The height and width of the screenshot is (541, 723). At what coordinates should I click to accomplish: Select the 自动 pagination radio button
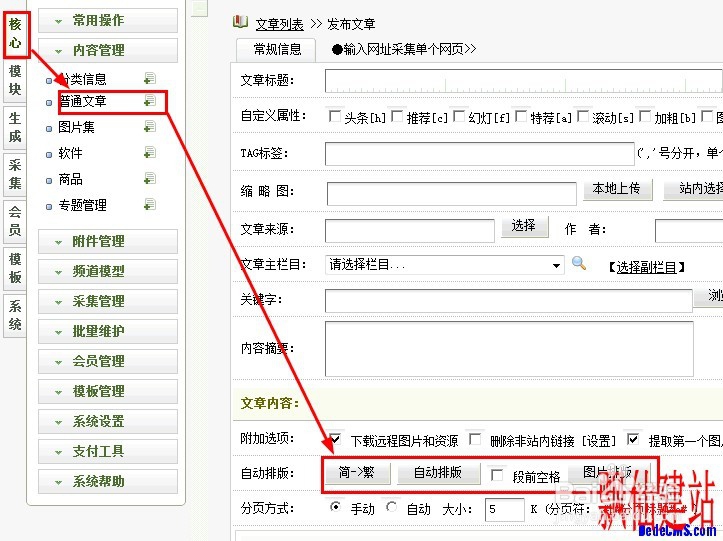(x=391, y=507)
